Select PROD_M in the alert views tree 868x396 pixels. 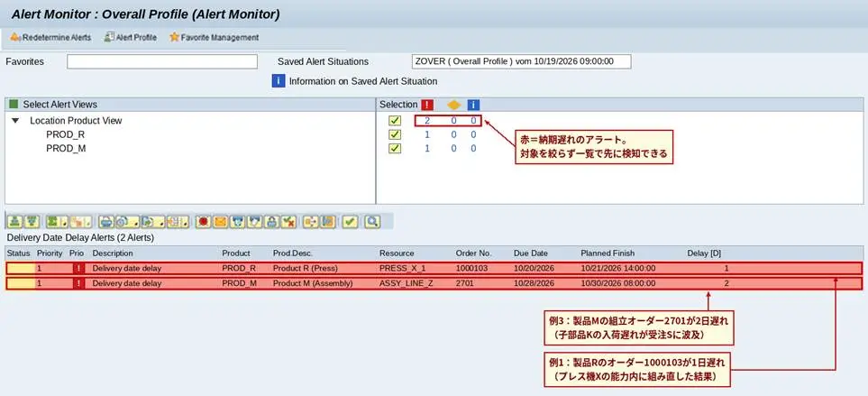(x=66, y=149)
